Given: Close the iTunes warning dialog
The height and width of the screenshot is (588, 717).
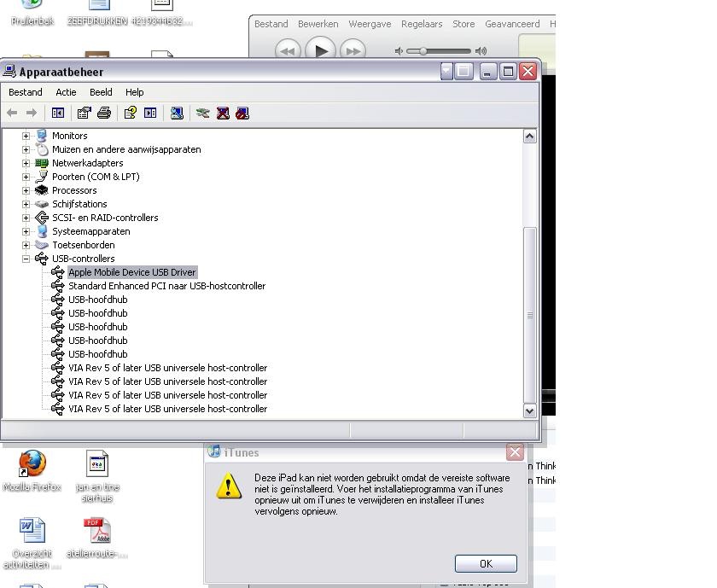Looking at the screenshot, I should [x=515, y=452].
